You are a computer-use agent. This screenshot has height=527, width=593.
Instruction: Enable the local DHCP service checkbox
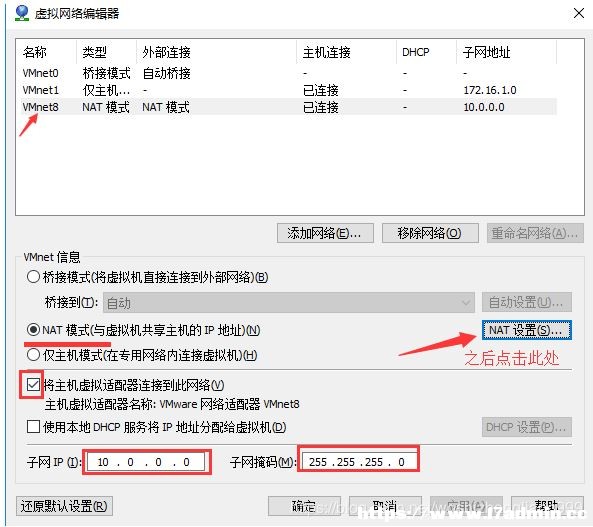pos(33,427)
